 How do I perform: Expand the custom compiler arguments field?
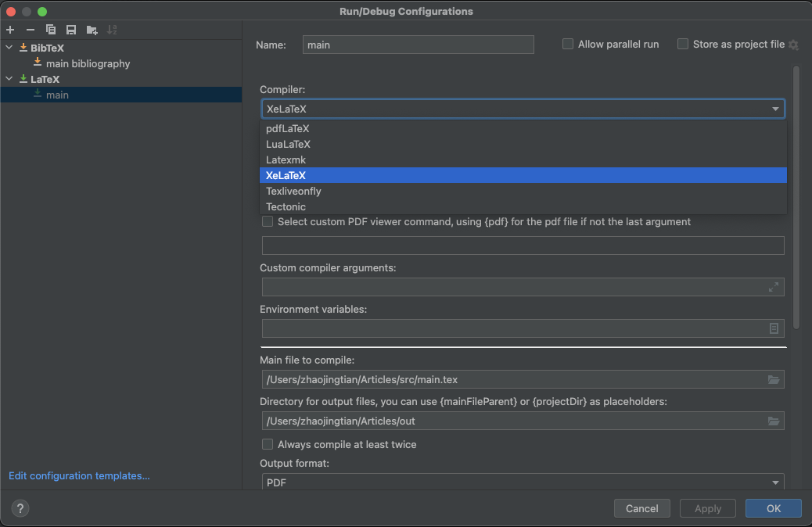click(x=773, y=287)
